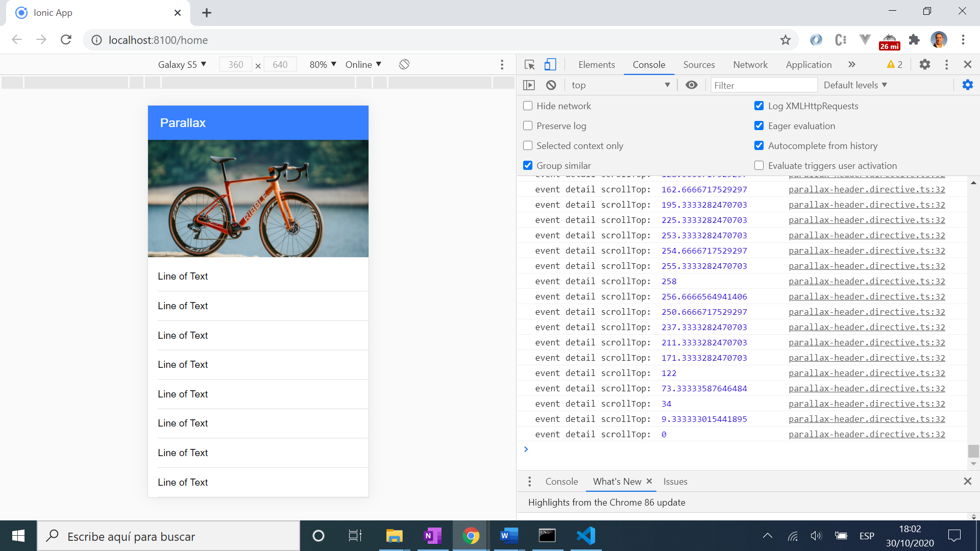Toggle Group similar checkbox

tap(527, 165)
